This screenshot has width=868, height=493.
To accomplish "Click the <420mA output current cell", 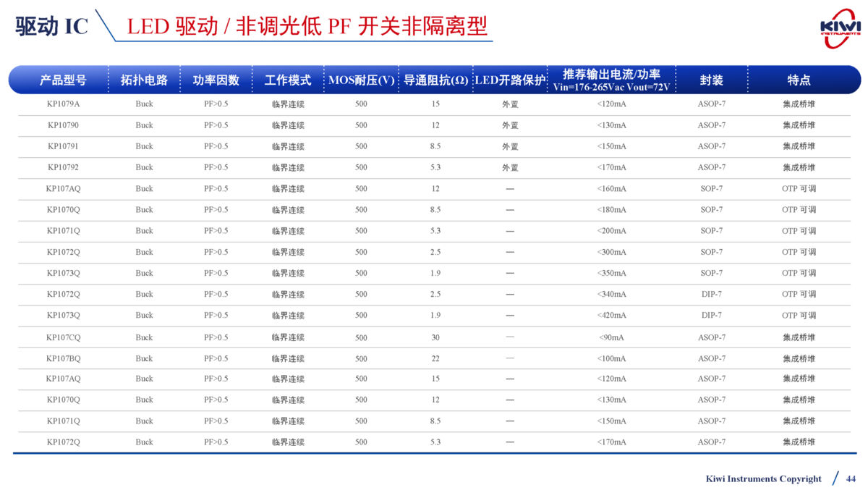I will click(x=611, y=316).
